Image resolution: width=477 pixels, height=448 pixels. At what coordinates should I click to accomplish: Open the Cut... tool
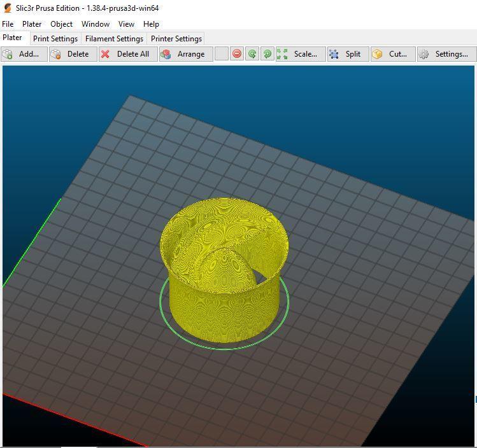[391, 54]
